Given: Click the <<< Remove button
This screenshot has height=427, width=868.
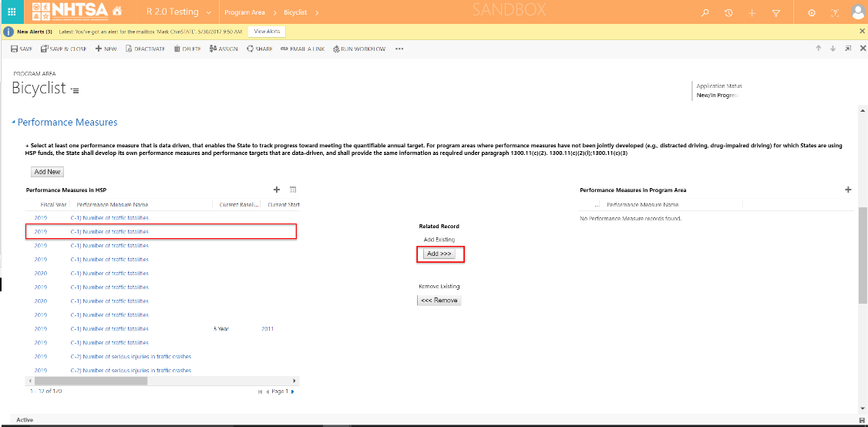Looking at the screenshot, I should tap(439, 301).
